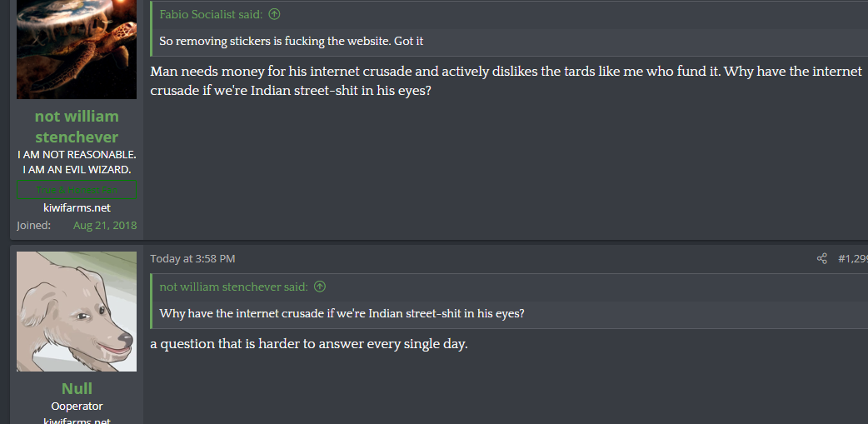The width and height of the screenshot is (868, 424).
Task: Expand the quote about removing stickers
Action: tap(292, 41)
